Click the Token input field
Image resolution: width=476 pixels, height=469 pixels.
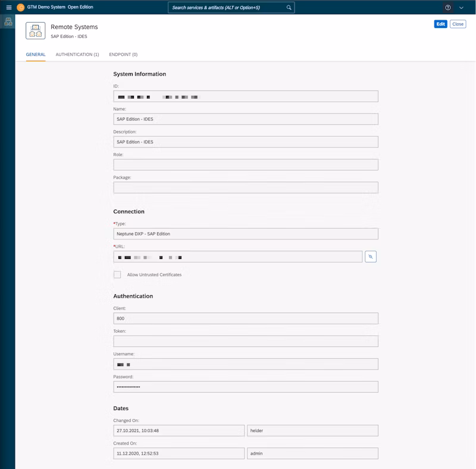pos(246,341)
